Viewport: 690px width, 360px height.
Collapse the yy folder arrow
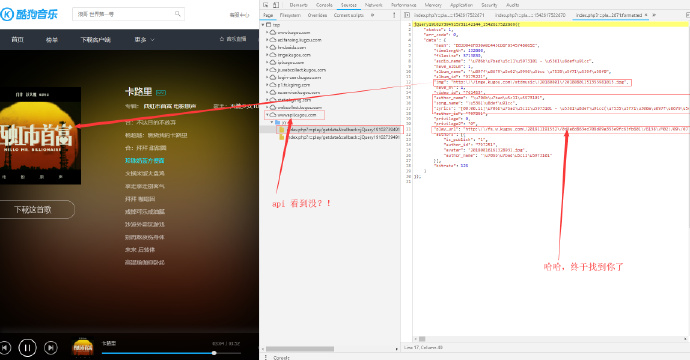tap(272, 122)
